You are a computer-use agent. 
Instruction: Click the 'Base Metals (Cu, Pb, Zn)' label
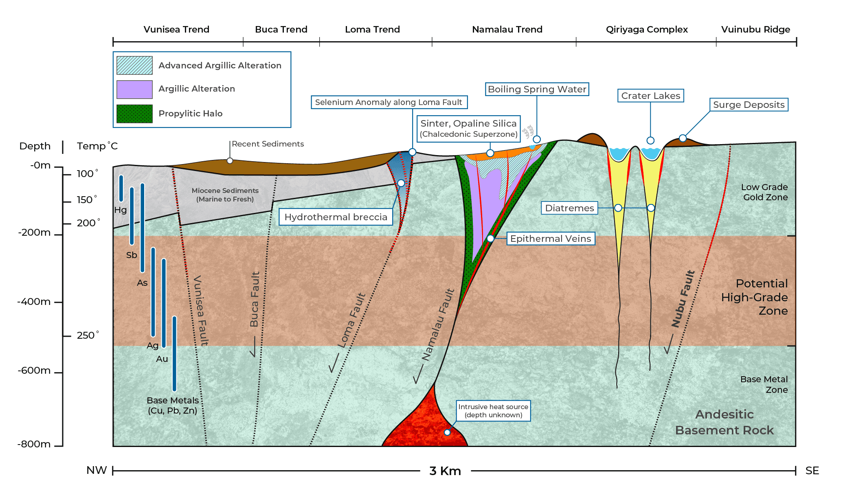(x=173, y=405)
